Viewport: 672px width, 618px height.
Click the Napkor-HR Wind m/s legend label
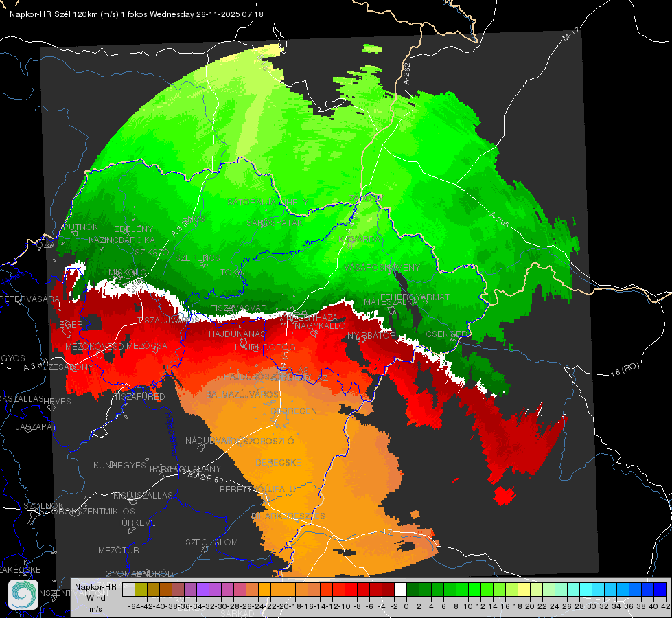coord(95,598)
